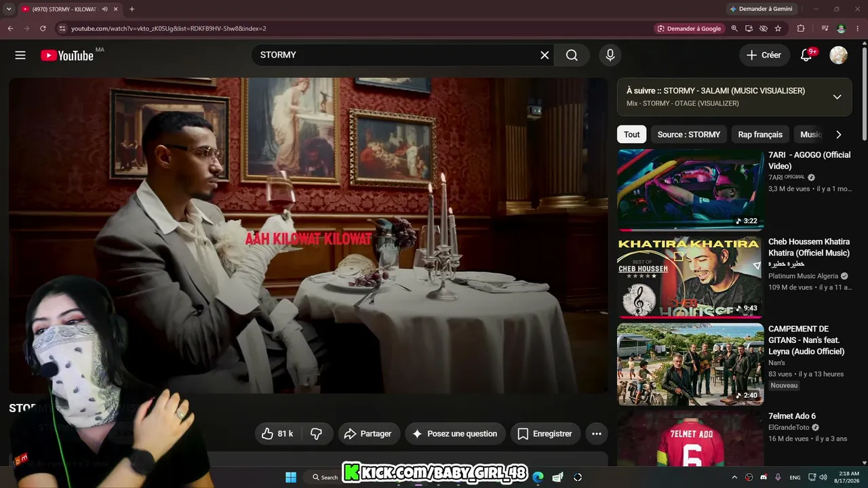Open Discord from the system tray

pyautogui.click(x=764, y=477)
